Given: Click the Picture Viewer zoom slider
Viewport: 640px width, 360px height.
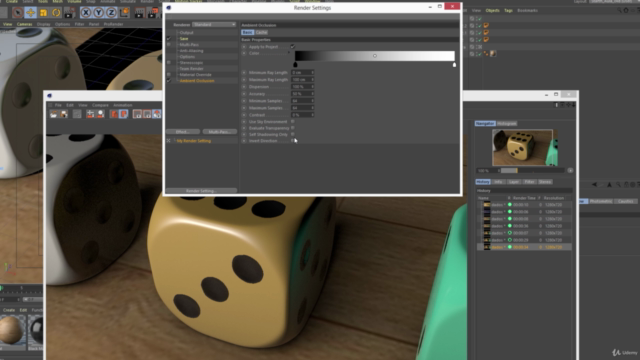Looking at the screenshot, I should point(532,171).
